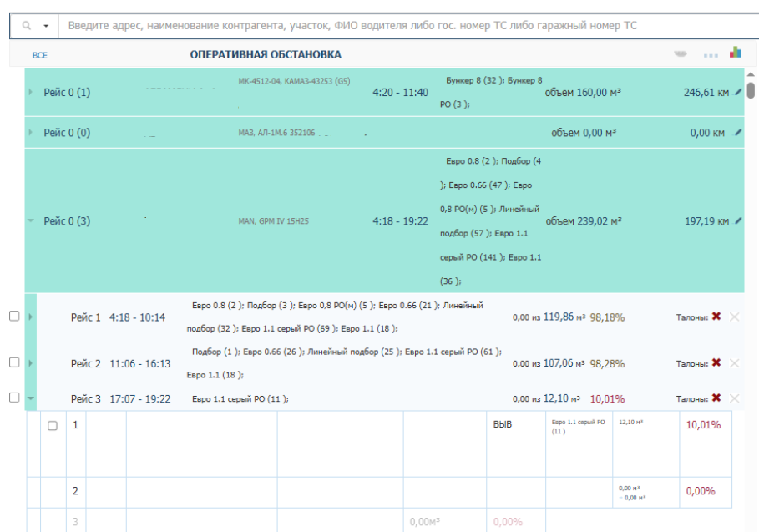Tick the checkbox beside Рейс 1

(13, 317)
